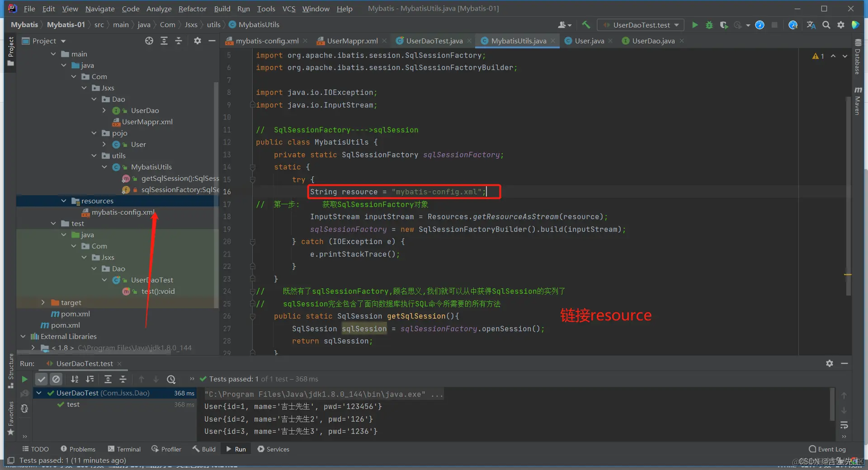
Task: Run UserDaoTest with the green Run button
Action: (695, 25)
